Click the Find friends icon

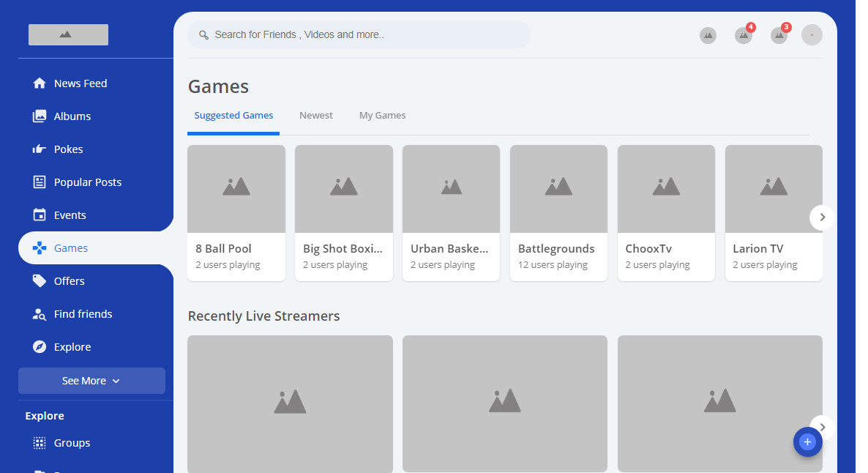[40, 314]
